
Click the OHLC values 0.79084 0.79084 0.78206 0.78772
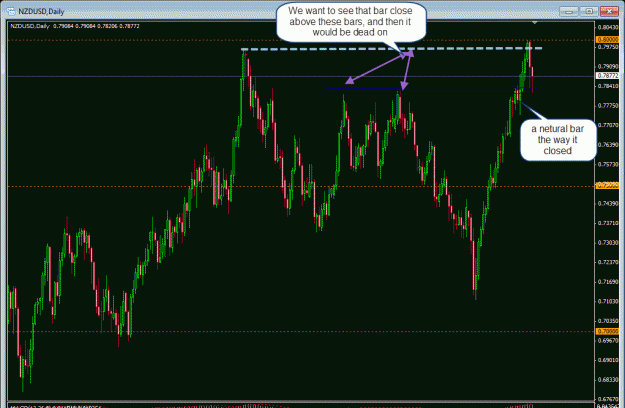click(x=96, y=26)
